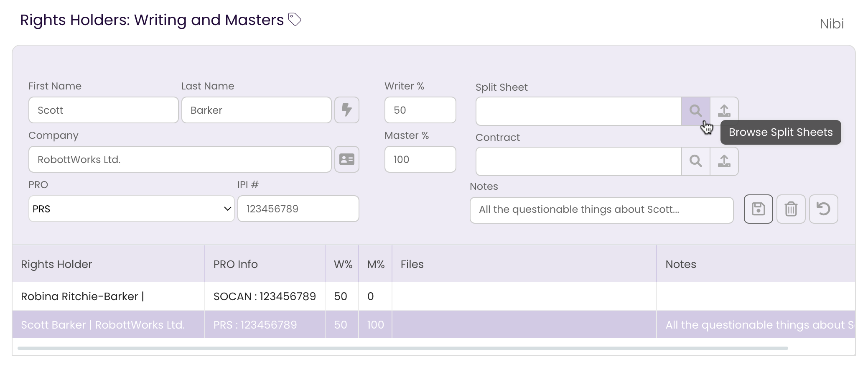Click the lightning bolt icon next to Last Name

(347, 110)
